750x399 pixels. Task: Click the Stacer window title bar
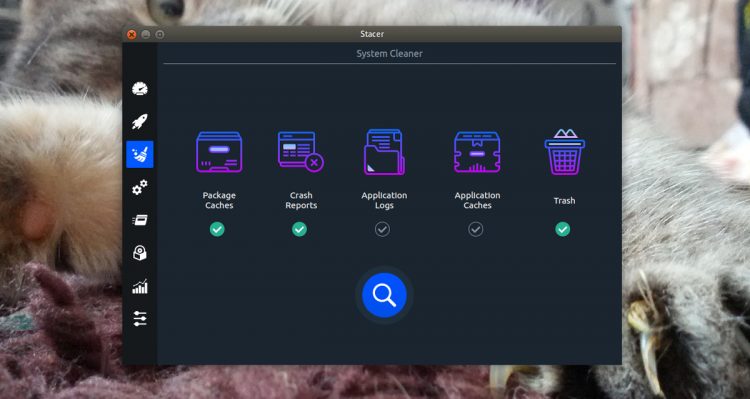point(372,34)
